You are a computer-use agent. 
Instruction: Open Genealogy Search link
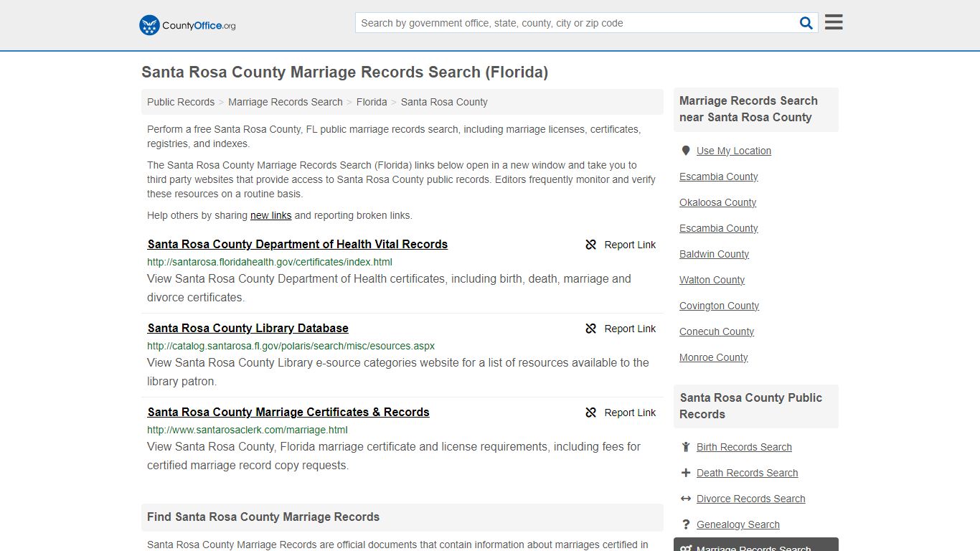click(738, 524)
